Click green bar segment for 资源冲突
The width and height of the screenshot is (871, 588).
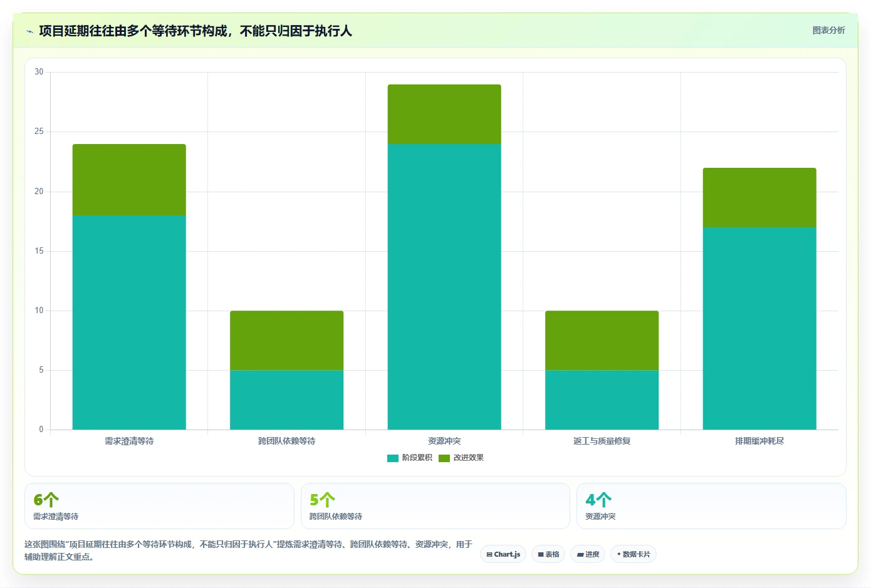[x=444, y=114]
